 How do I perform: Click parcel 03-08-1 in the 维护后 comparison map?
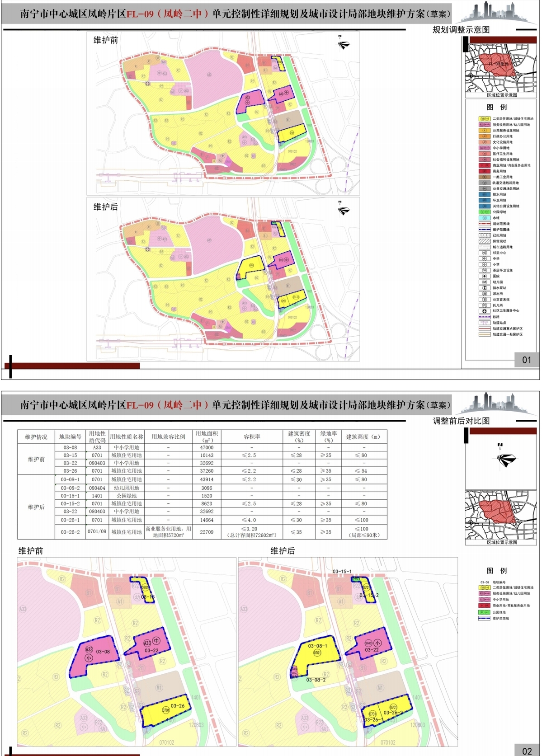click(317, 651)
